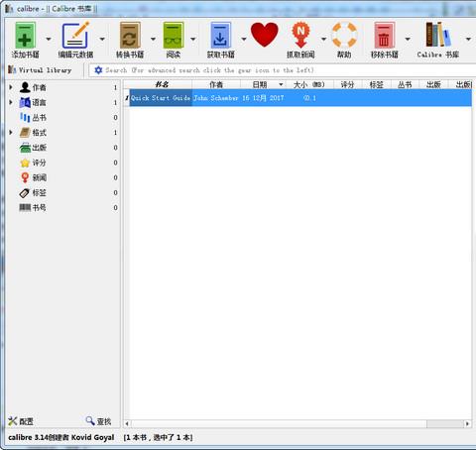Click the 评分 star icon in sidebar
The image size is (476, 450).
tap(25, 163)
